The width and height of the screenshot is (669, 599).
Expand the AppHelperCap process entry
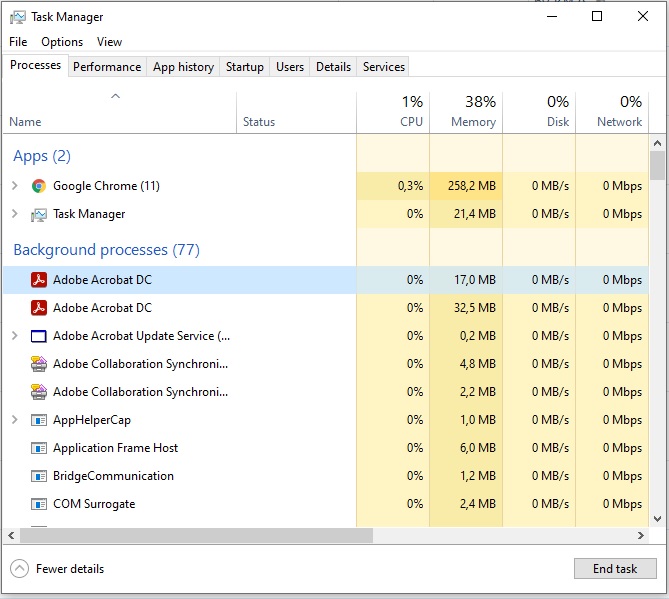coord(15,420)
